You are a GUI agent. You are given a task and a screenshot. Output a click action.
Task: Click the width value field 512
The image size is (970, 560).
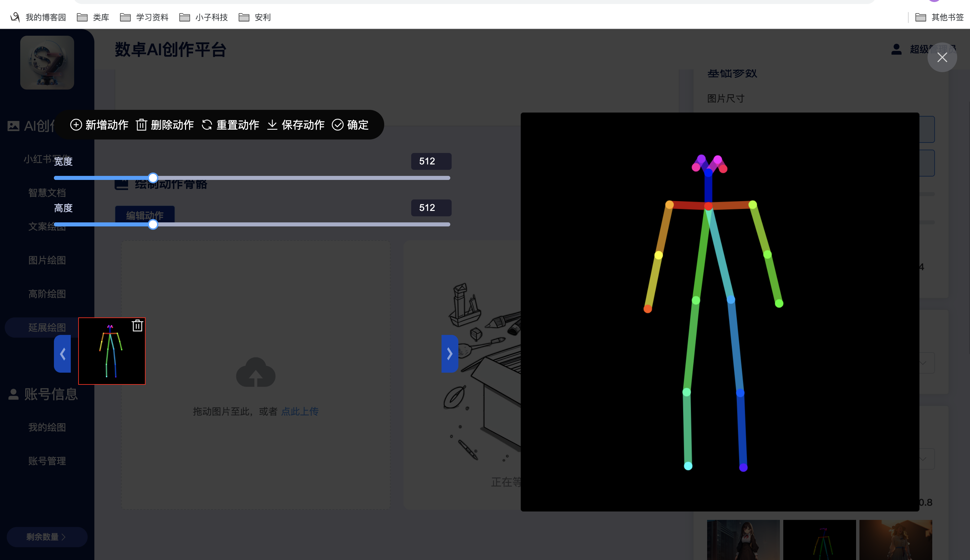pyautogui.click(x=431, y=161)
